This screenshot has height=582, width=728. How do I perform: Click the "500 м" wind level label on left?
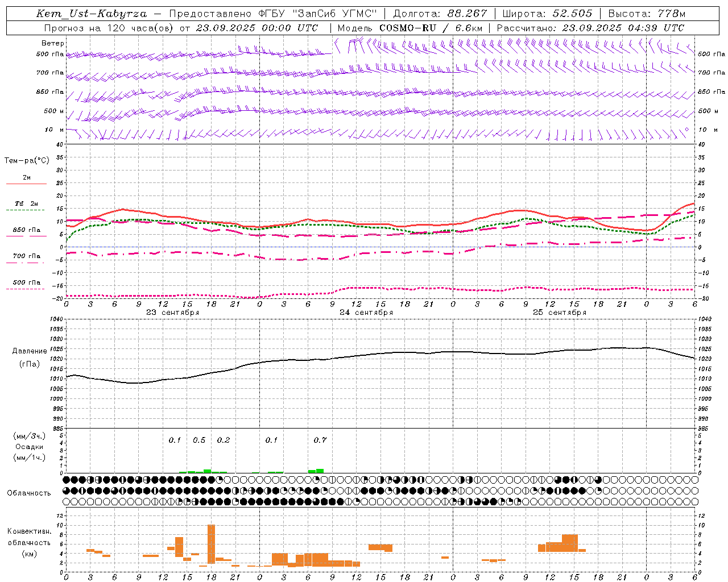click(54, 111)
